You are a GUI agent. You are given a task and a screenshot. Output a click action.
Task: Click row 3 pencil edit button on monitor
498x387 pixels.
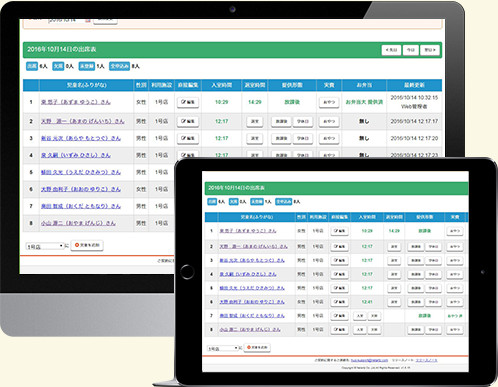pos(188,138)
